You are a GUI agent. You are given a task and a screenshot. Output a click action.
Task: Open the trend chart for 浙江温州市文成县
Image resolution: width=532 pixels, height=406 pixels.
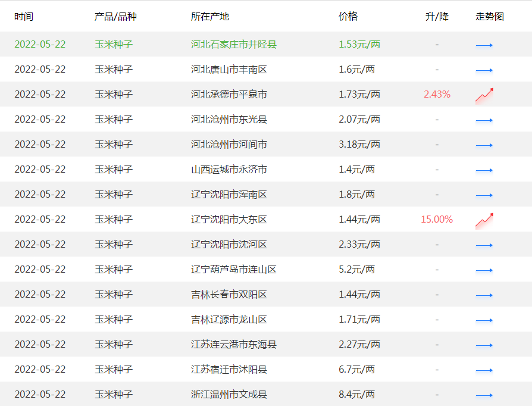[x=484, y=394]
